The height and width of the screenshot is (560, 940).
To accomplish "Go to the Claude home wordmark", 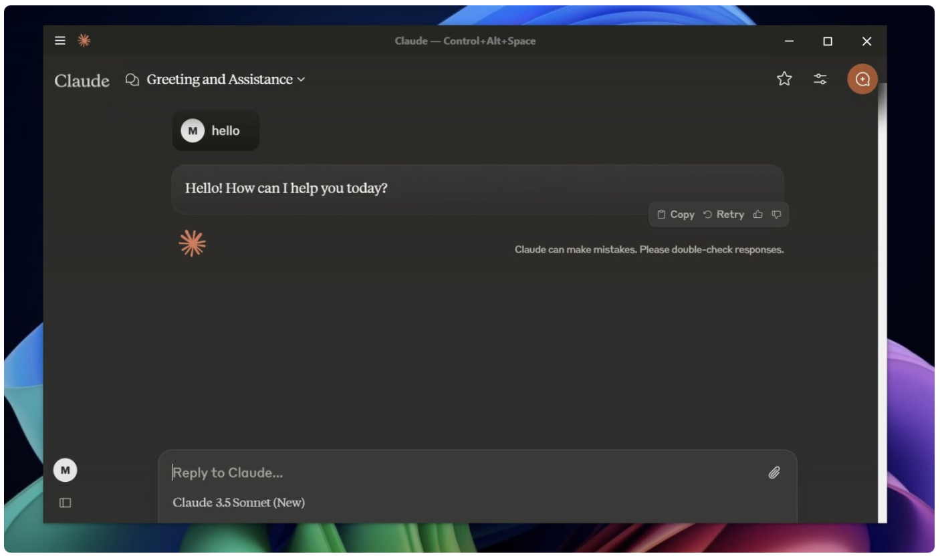I will point(82,80).
